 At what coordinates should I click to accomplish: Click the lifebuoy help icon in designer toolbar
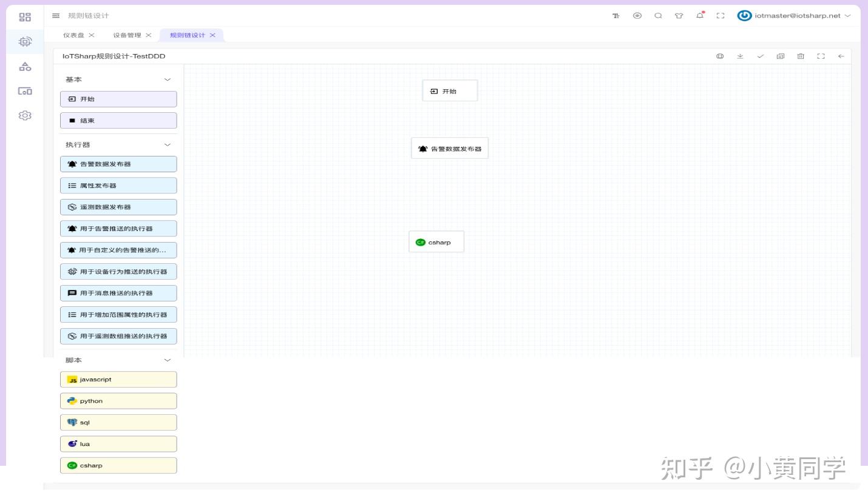click(720, 56)
